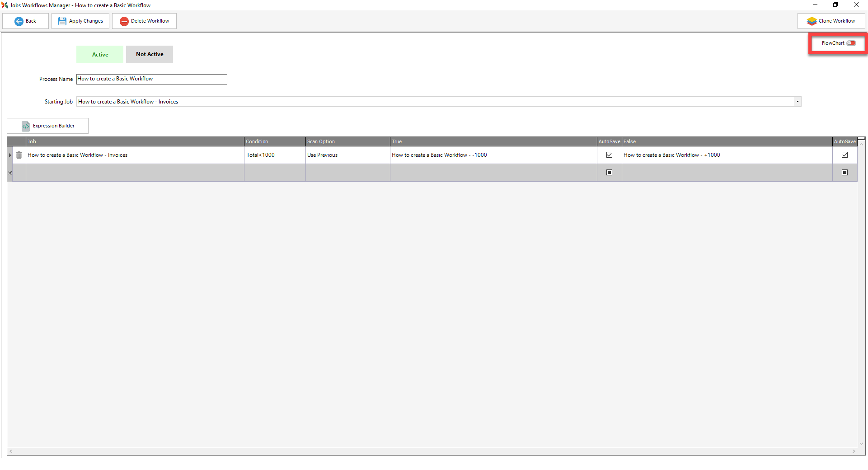The height and width of the screenshot is (470, 868).
Task: Click the new row asterisk marker
Action: point(10,173)
